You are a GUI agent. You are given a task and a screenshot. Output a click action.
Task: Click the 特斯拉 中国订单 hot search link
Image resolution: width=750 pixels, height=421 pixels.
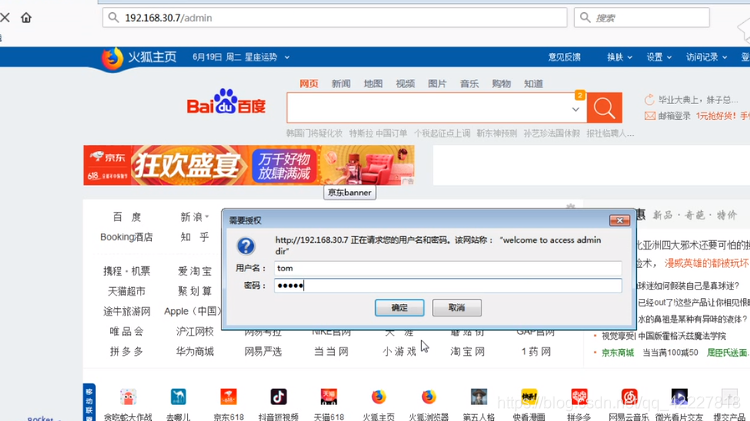378,133
